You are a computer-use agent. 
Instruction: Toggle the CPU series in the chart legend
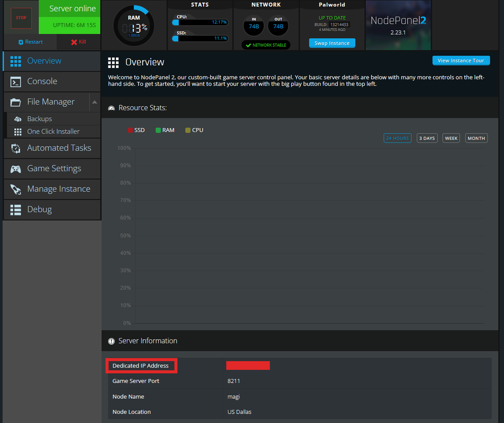(194, 129)
